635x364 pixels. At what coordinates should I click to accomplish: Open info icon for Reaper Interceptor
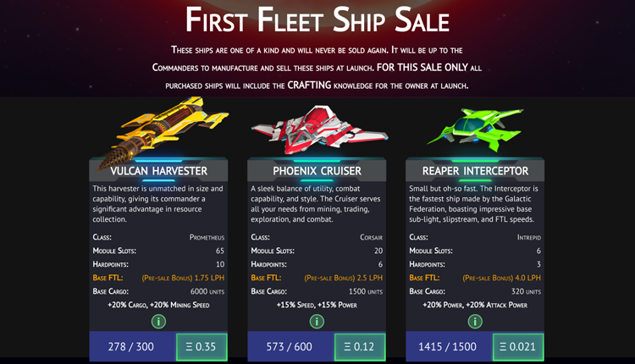coord(475,322)
